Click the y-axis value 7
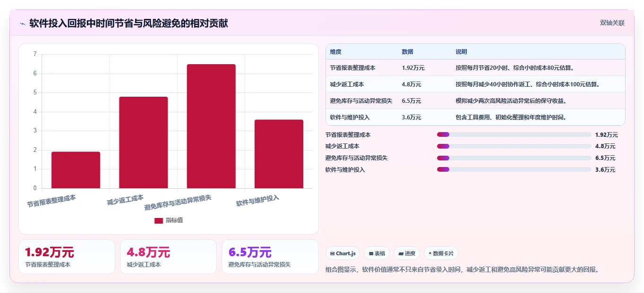The width and height of the screenshot is (644, 293). 35,54
